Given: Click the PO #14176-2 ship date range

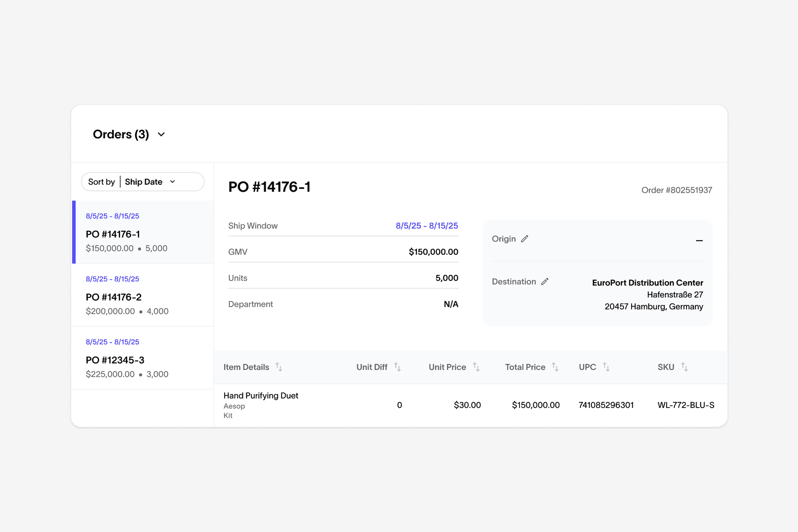Looking at the screenshot, I should pyautogui.click(x=112, y=279).
